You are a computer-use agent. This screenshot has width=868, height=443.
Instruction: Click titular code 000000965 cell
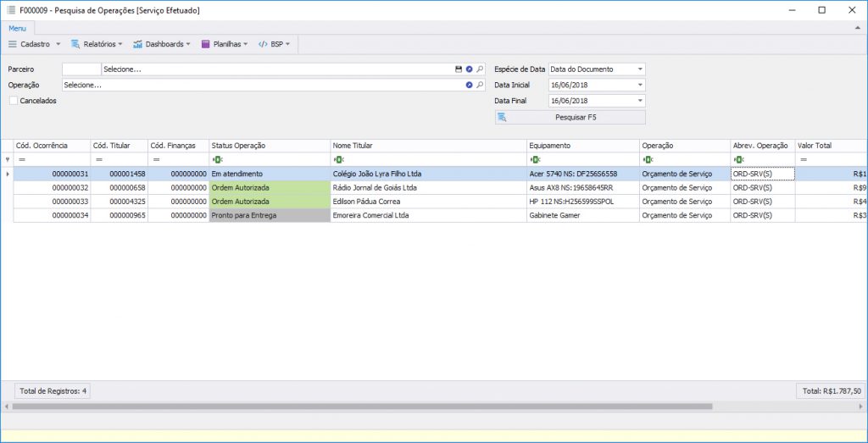click(119, 215)
